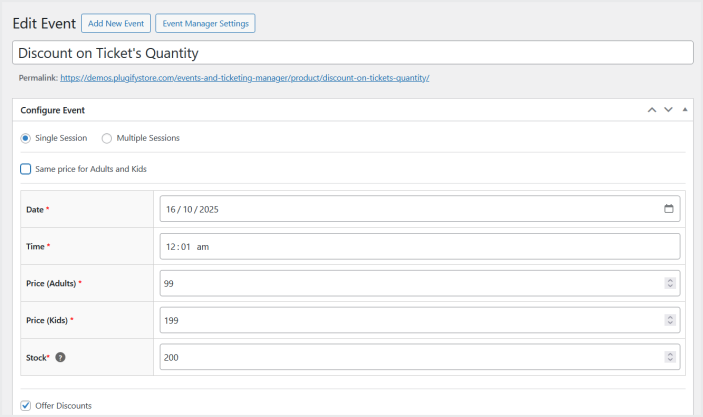Viewport: 703px width, 417px height.
Task: Open the event permalink URL
Action: pos(244,78)
